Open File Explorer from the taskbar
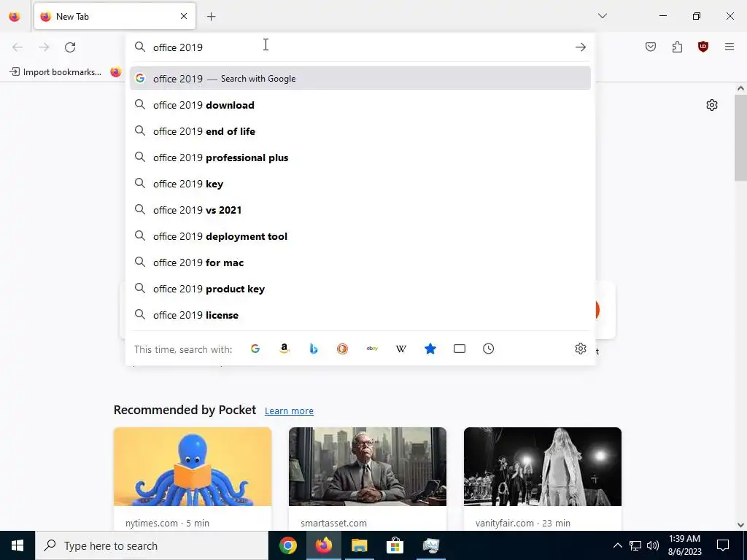The width and height of the screenshot is (747, 560). 359,545
